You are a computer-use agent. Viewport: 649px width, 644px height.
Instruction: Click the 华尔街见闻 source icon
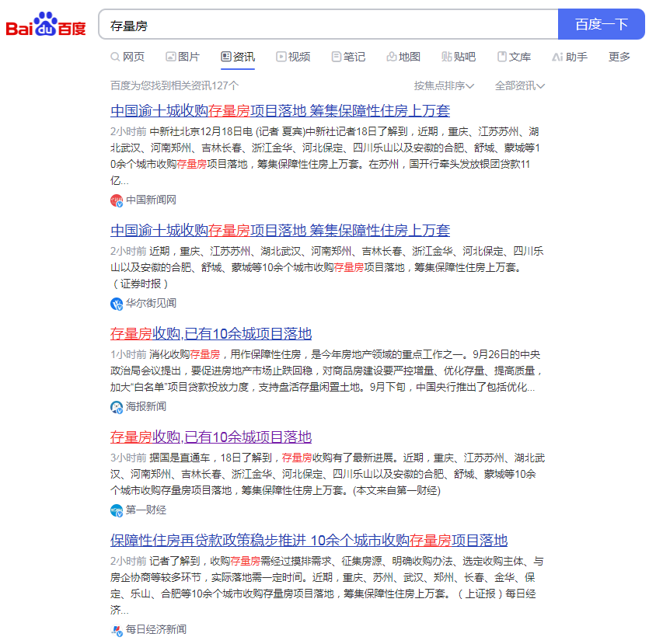[x=117, y=303]
